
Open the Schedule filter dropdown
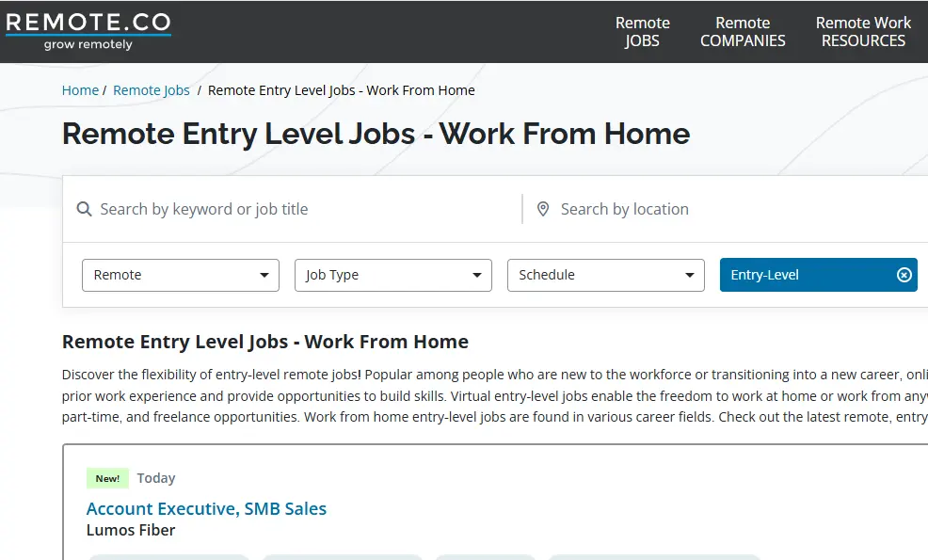coord(605,275)
